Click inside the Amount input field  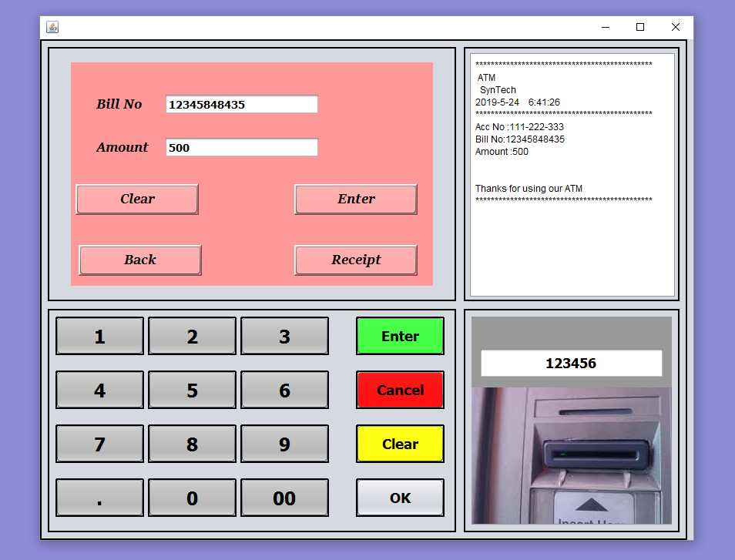coord(241,147)
